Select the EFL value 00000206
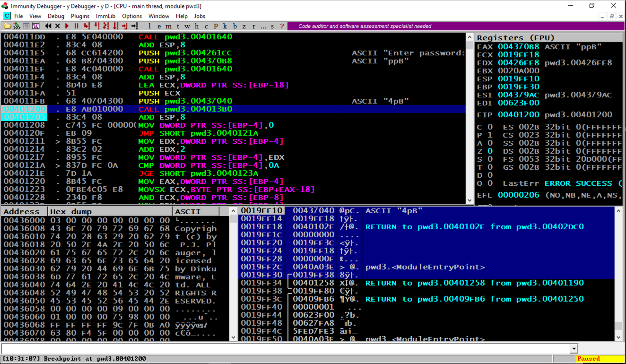The width and height of the screenshot is (626, 364). [x=519, y=195]
